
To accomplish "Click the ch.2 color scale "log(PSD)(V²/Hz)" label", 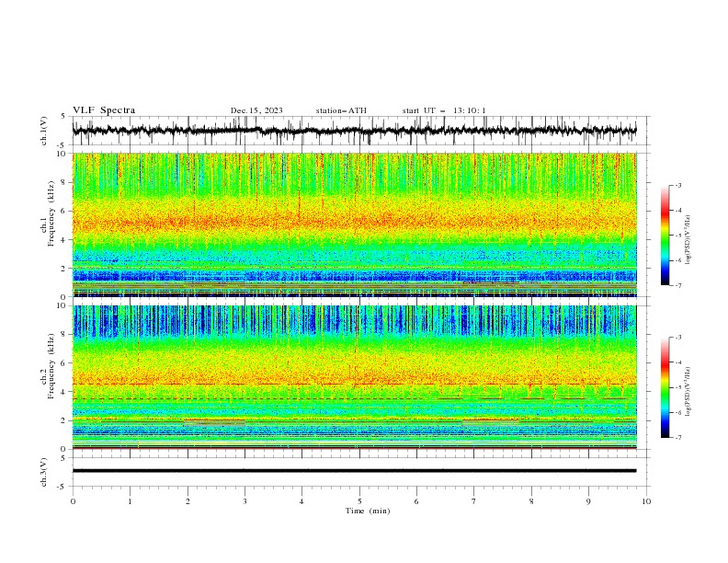I will [x=688, y=392].
